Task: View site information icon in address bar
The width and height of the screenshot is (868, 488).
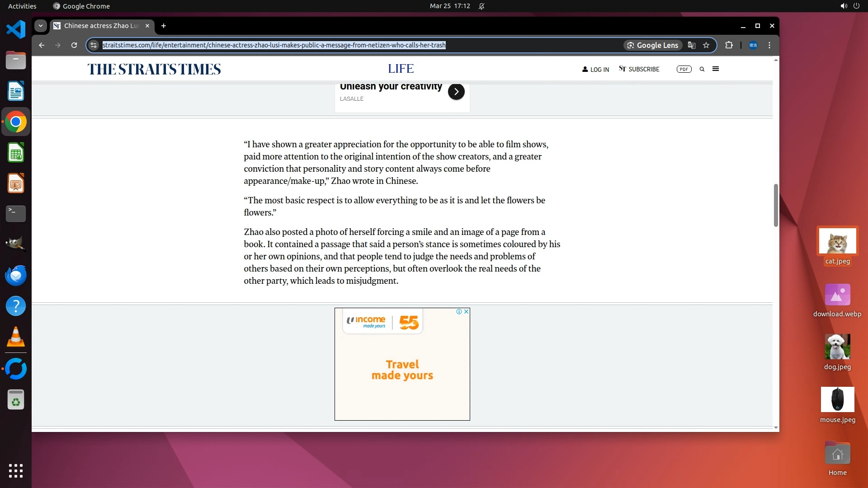Action: pyautogui.click(x=94, y=45)
